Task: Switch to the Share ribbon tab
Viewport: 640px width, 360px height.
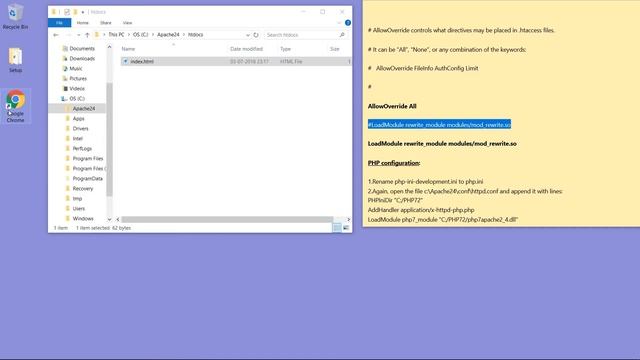Action: [106, 23]
